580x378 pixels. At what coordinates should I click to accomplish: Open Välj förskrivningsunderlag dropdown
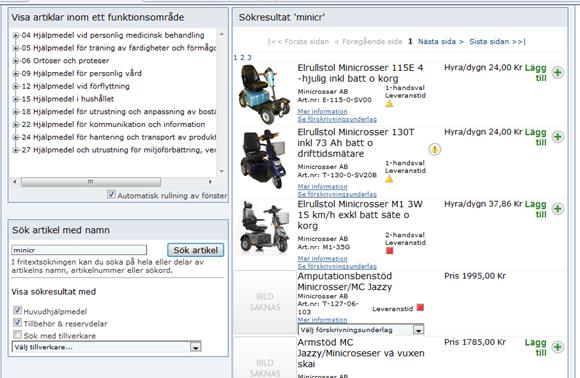pyautogui.click(x=361, y=330)
